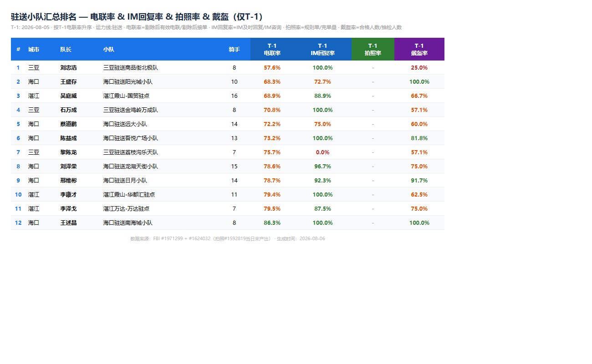Select the T-1 IM回复率 column header
This screenshot has height=364, width=592.
[x=323, y=49]
